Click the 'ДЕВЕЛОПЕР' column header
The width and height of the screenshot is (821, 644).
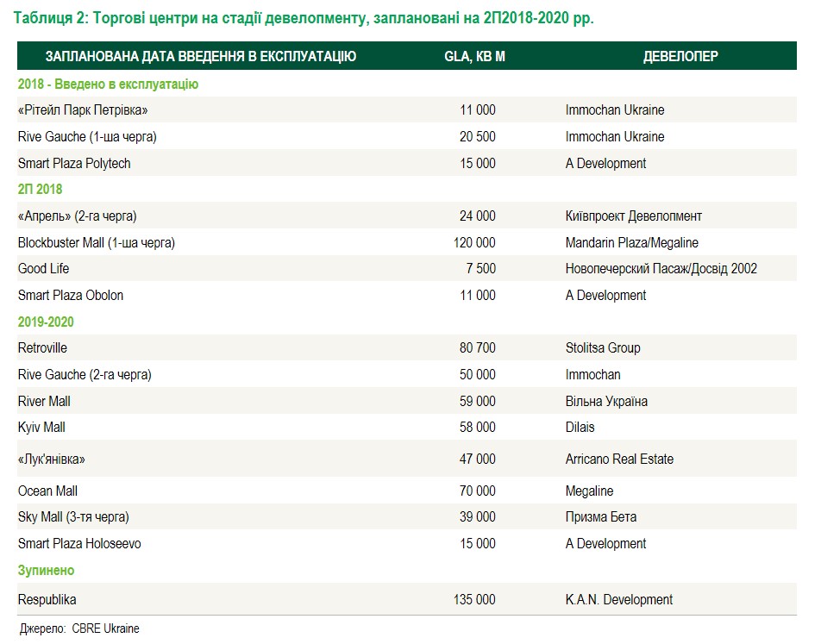point(680,57)
